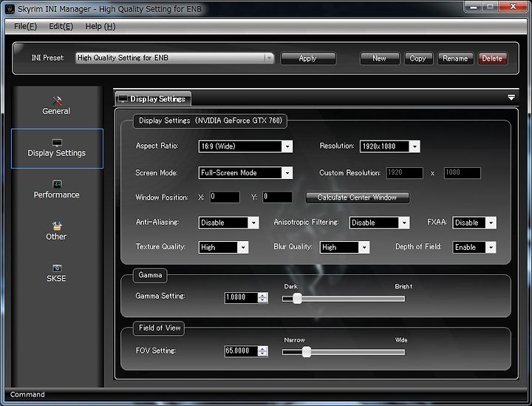Select the Display Settings tab
Viewport: 532px width, 406px height.
click(x=153, y=99)
